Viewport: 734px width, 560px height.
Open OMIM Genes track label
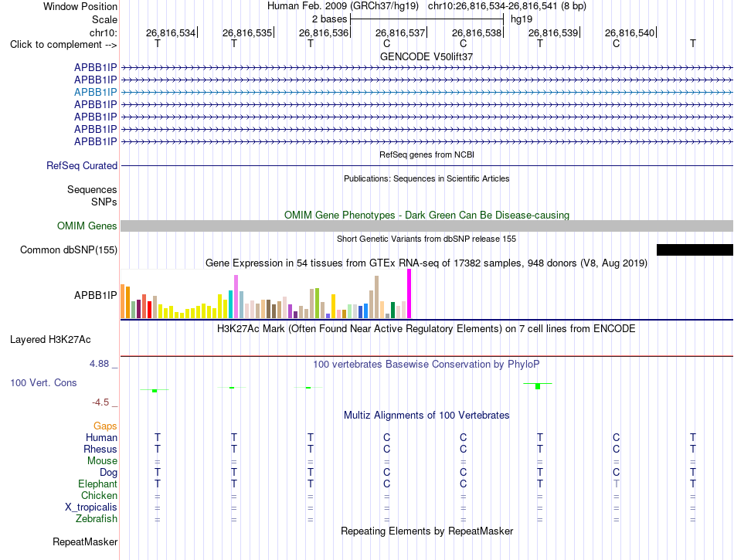87,226
